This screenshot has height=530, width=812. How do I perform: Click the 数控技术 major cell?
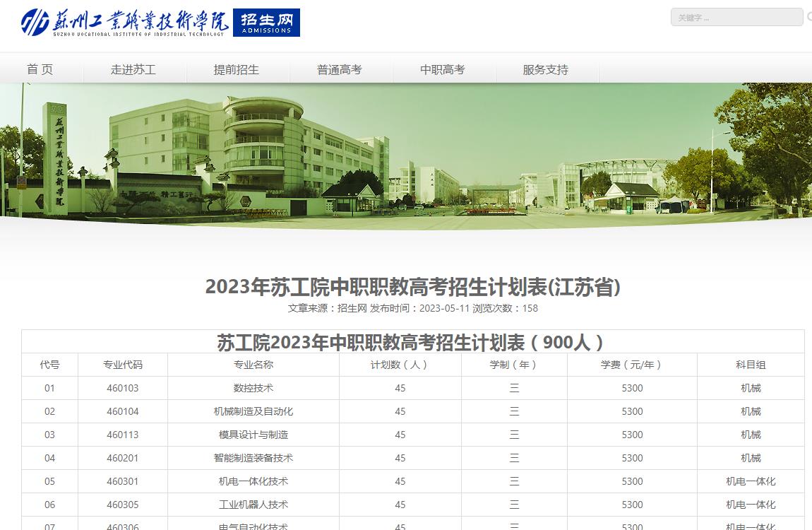[253, 388]
